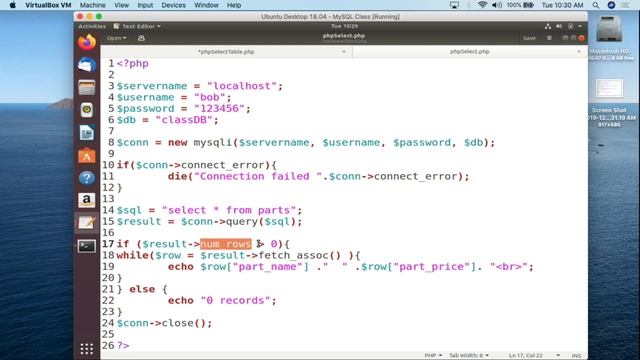Click "Connection failed " on line 11
Image resolution: width=640 pixels, height=360 pixels.
258,176
